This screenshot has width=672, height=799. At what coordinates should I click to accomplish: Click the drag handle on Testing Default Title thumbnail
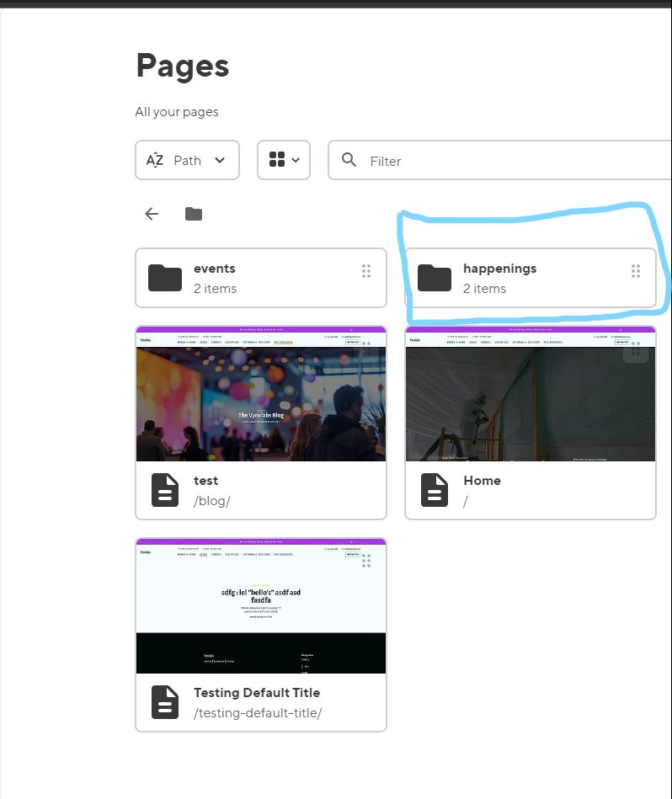pos(366,561)
